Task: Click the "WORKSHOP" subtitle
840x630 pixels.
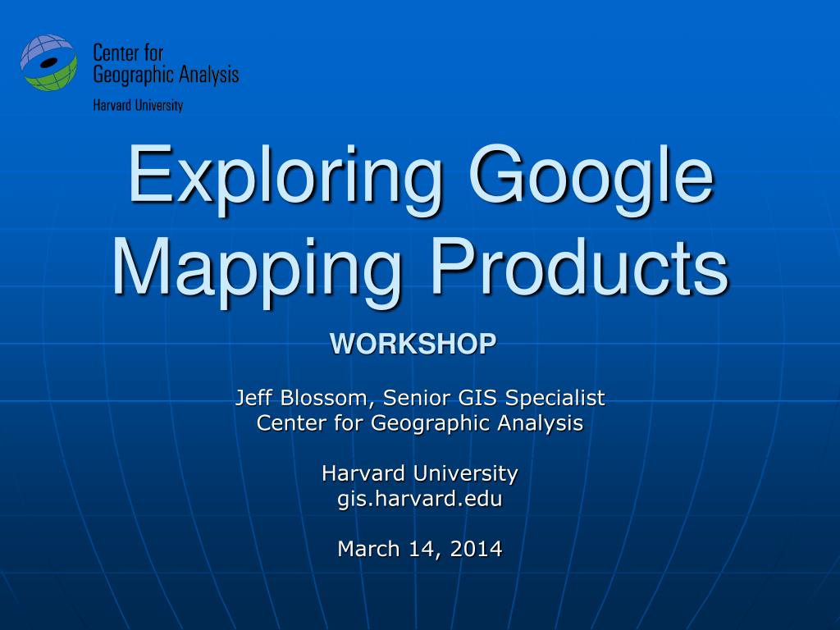Action: [413, 344]
